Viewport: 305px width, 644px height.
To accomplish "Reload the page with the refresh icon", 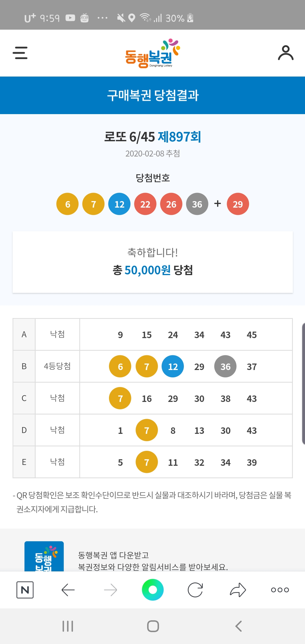I will pos(195,590).
